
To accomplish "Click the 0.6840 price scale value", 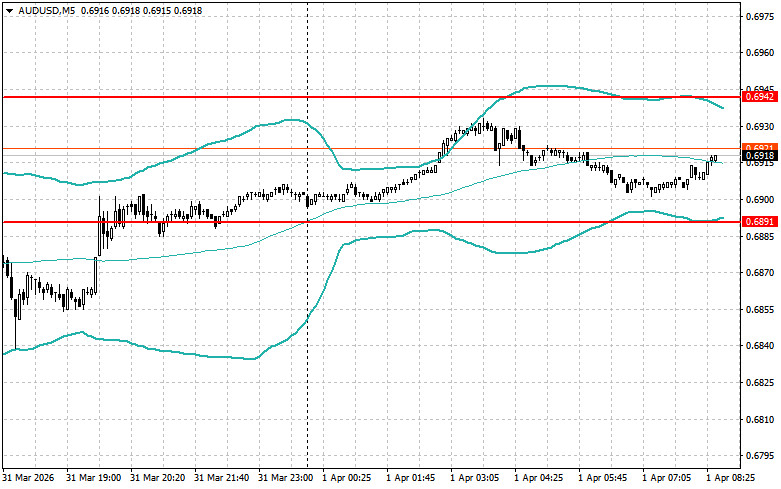I will (x=760, y=346).
